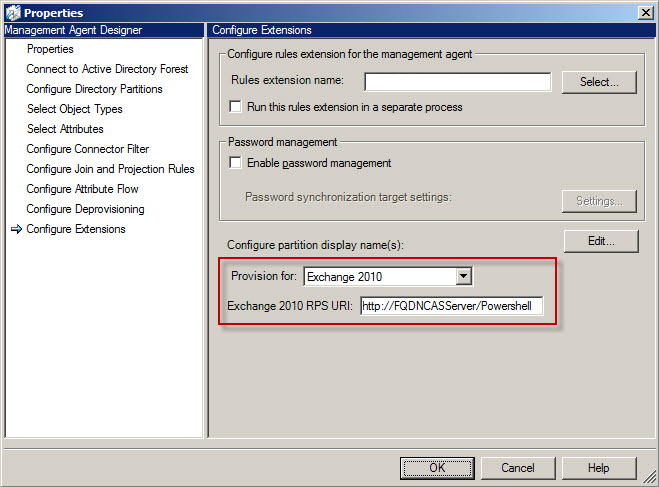
Task: Select Configure Attribute Flow page
Action: [82, 189]
